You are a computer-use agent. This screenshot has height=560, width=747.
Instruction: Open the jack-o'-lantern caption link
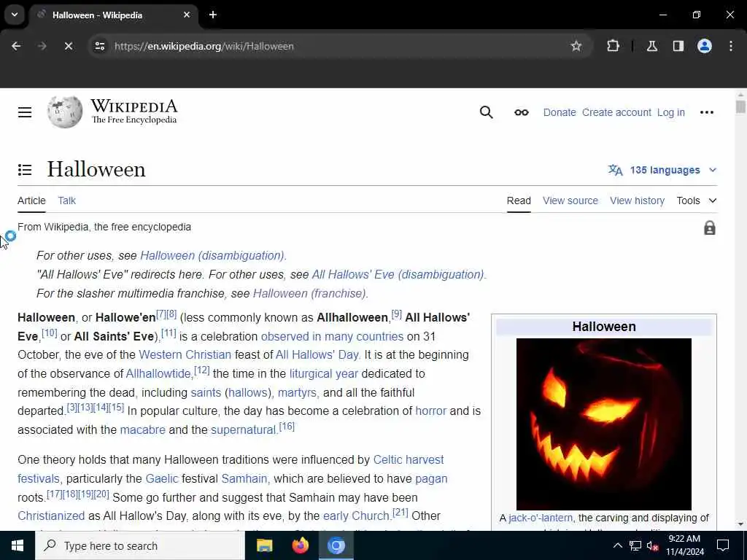point(541,518)
